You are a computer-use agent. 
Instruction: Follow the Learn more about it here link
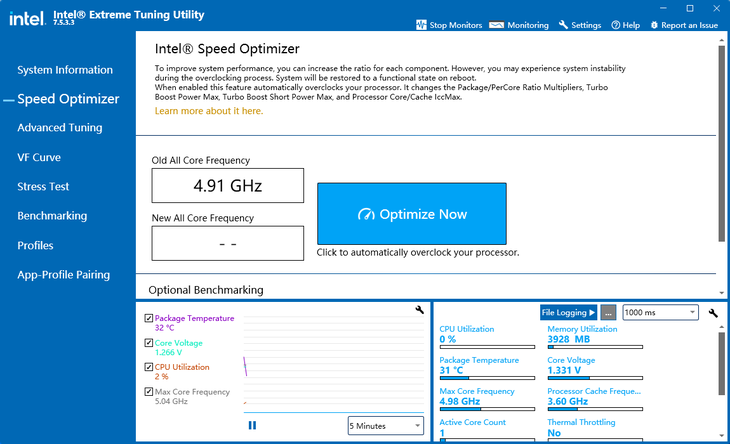209,111
